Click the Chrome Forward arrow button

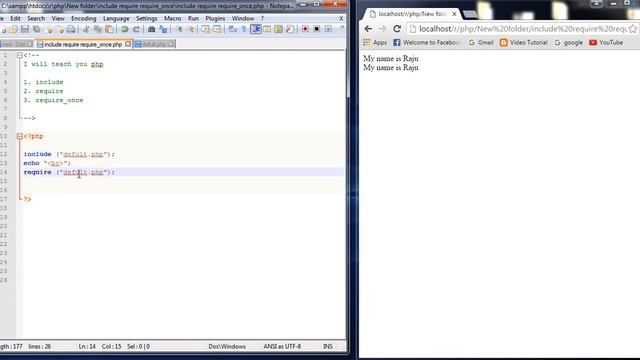click(x=382, y=29)
